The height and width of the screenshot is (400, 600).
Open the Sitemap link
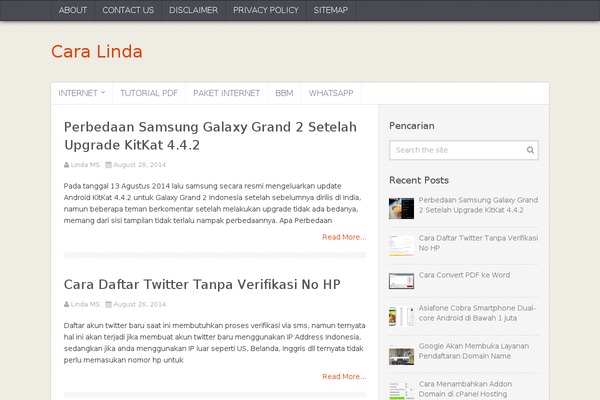coord(331,10)
